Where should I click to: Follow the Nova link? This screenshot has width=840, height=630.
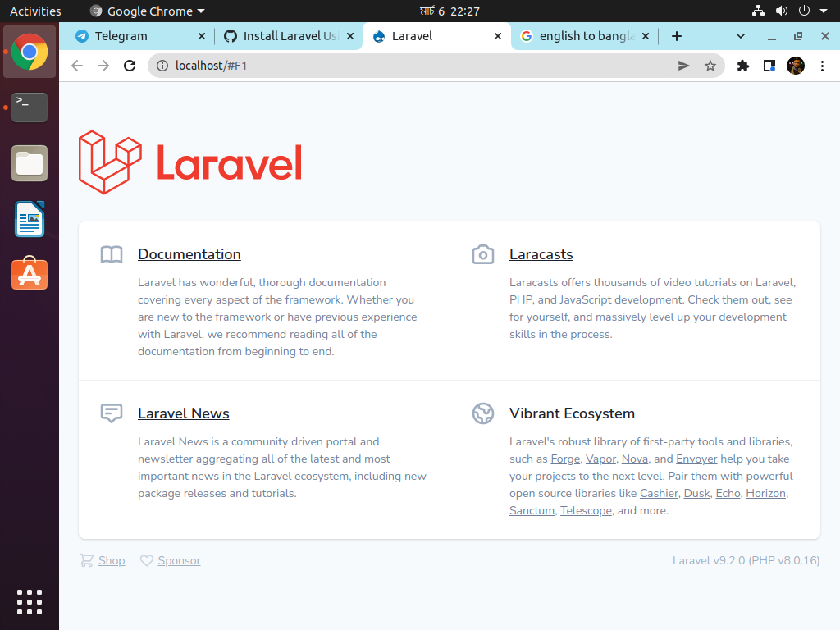click(x=635, y=459)
